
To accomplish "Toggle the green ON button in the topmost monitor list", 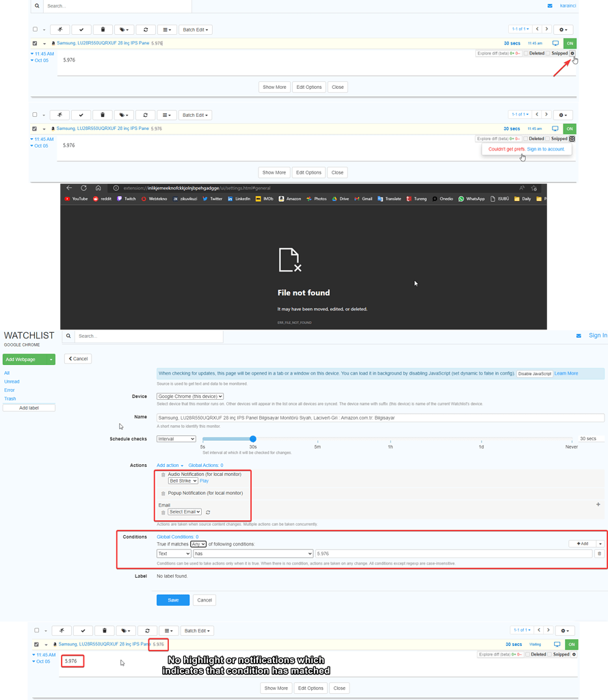I will tap(570, 43).
